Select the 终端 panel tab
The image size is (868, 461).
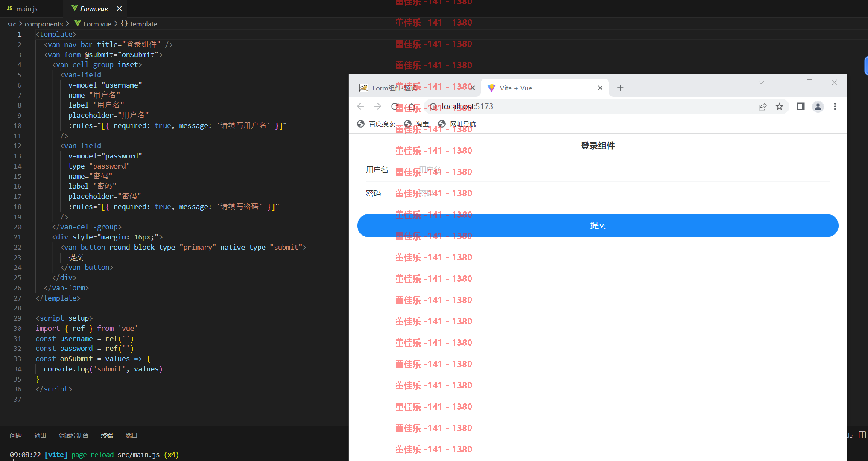107,435
